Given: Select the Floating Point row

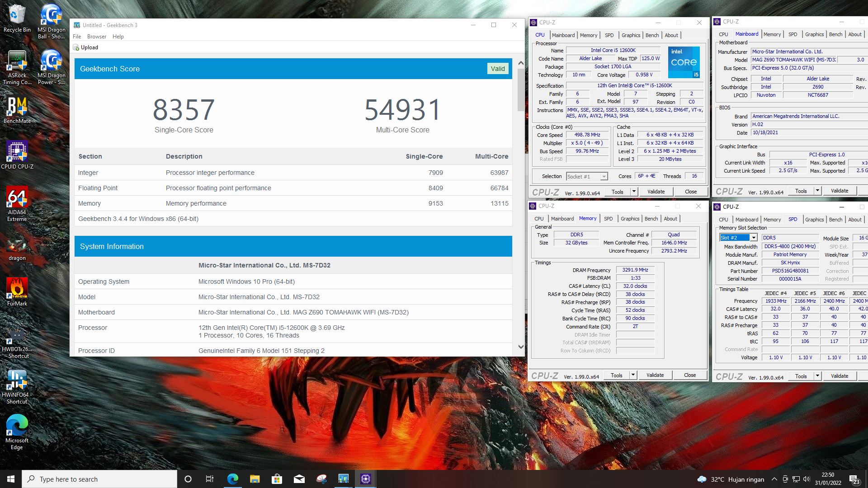Looking at the screenshot, I should tap(293, 188).
